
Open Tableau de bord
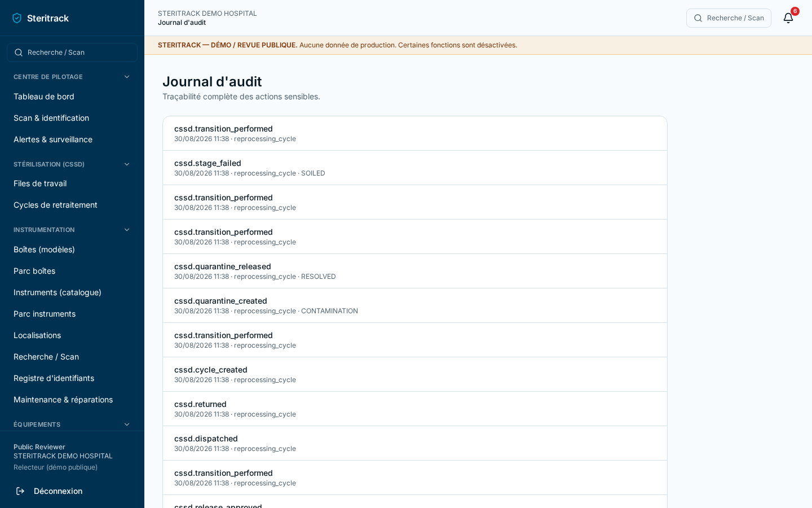72,97
